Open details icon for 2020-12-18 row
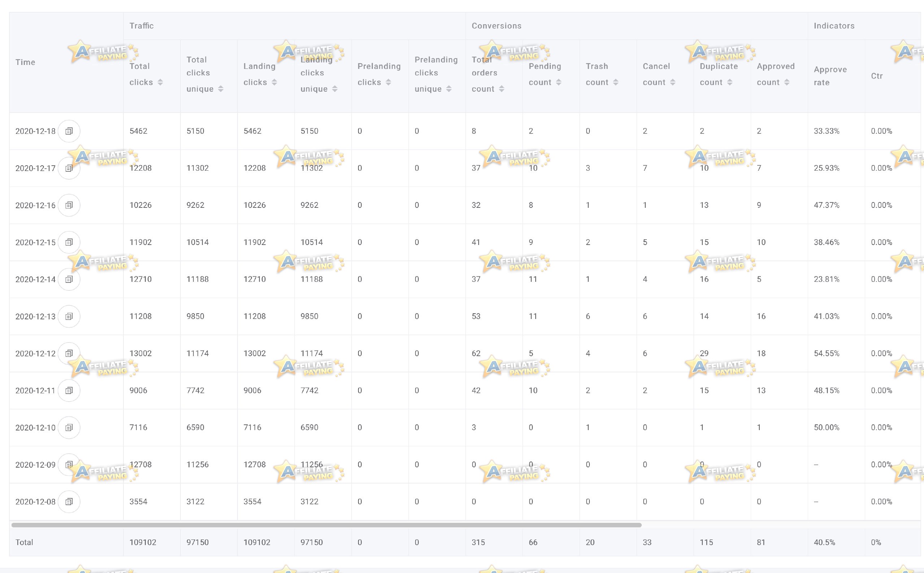 69,131
